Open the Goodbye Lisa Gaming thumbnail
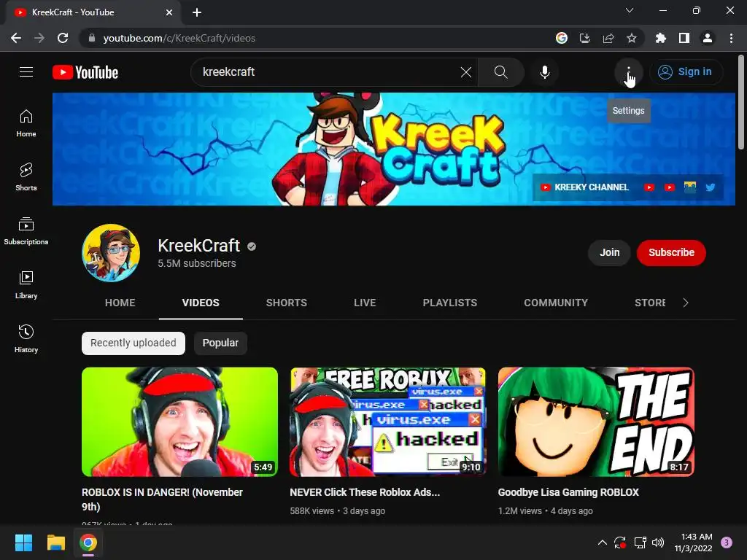Viewport: 747px width, 560px height. click(596, 422)
